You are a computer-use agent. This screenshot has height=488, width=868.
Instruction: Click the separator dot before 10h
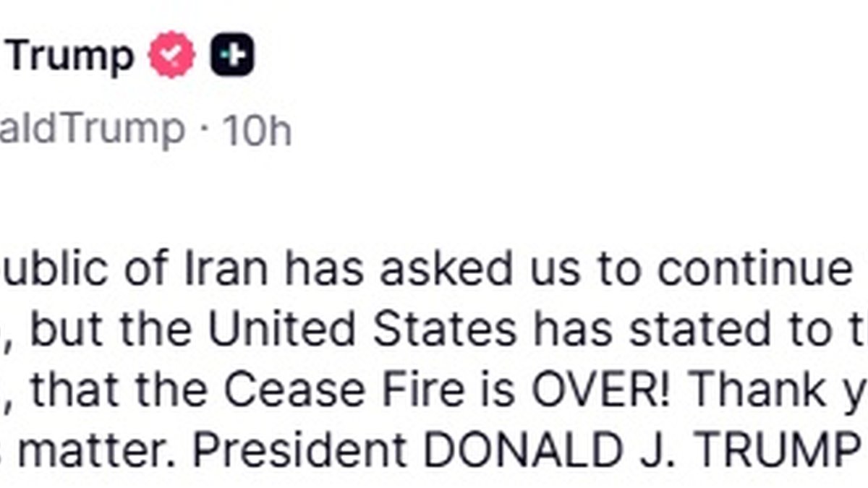pos(205,132)
